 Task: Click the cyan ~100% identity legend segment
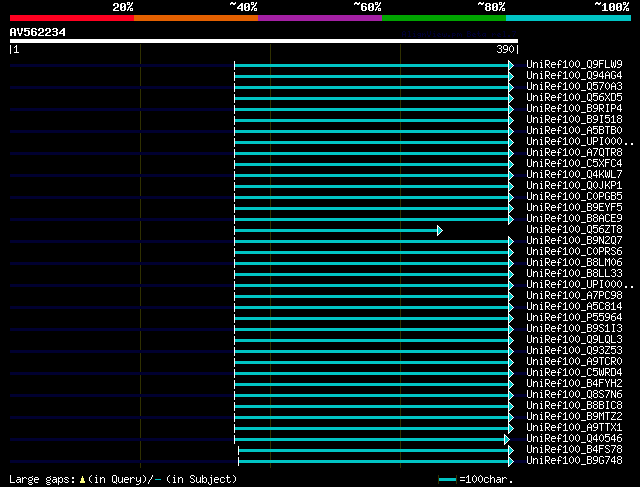[568, 18]
